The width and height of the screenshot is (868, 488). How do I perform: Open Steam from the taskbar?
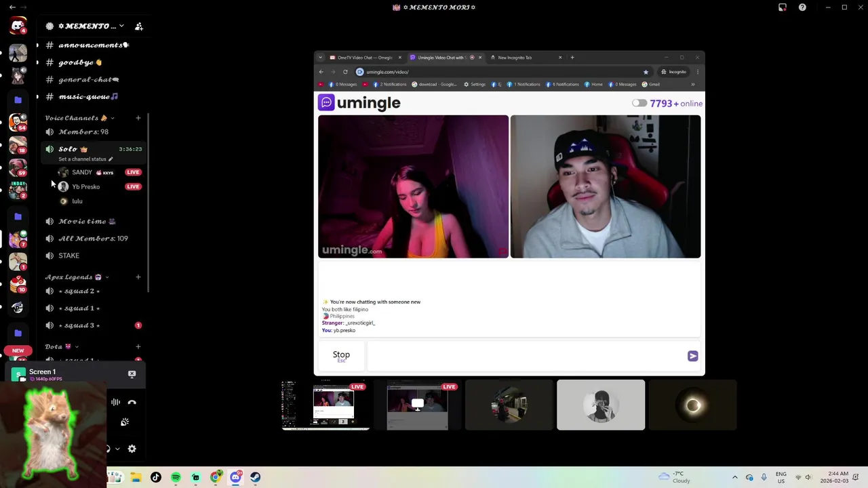[x=255, y=477]
